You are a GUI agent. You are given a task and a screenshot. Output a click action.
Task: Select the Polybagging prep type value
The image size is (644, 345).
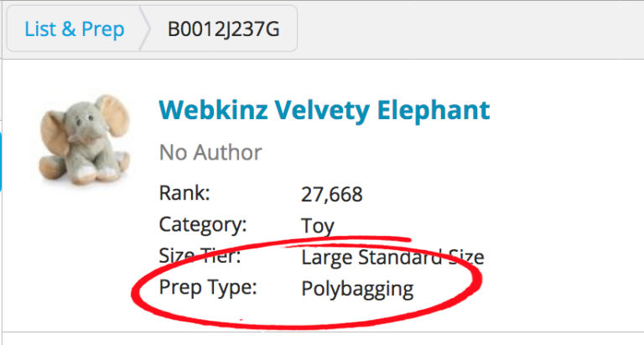tap(357, 290)
